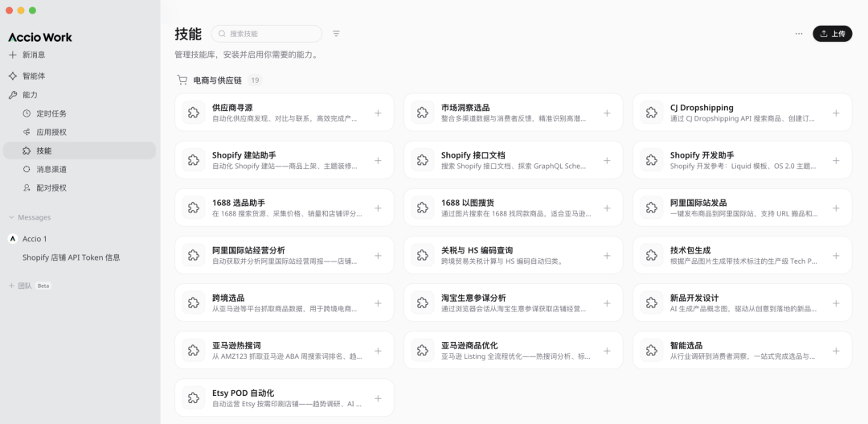Open the three-dot more options menu
Image resolution: width=868 pixels, height=424 pixels.
coord(798,34)
